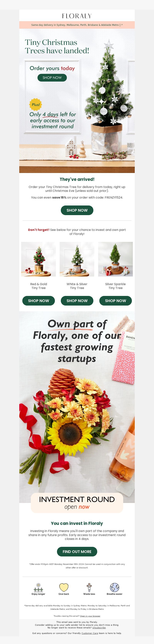Open the Red & Gold tree thumbnail

click(x=38, y=259)
